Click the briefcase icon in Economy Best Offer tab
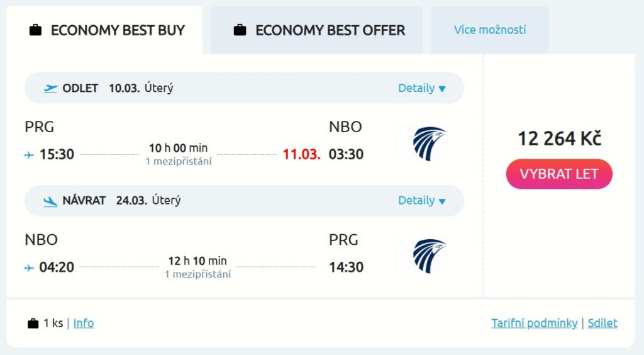The width and height of the screenshot is (644, 355). 240,30
